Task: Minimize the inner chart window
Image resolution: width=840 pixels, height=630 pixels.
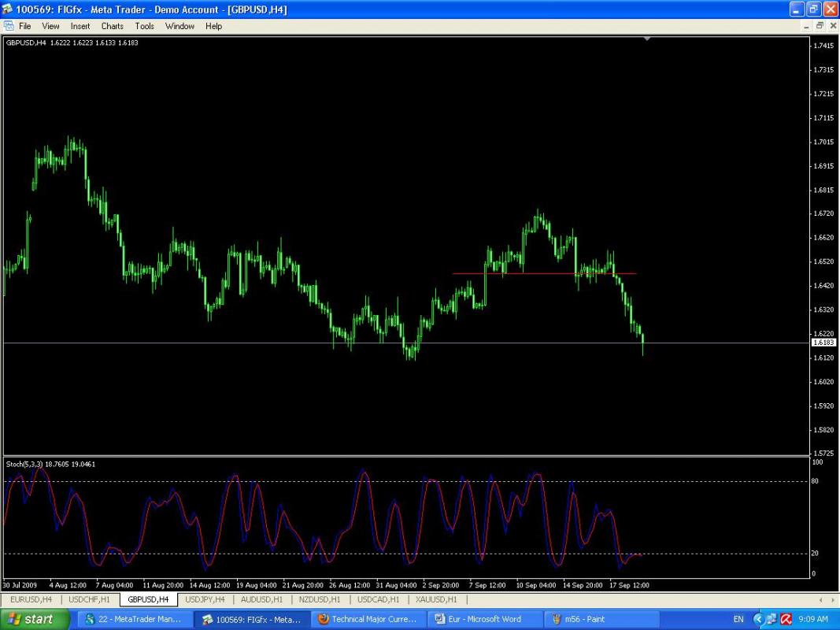Action: [x=807, y=26]
